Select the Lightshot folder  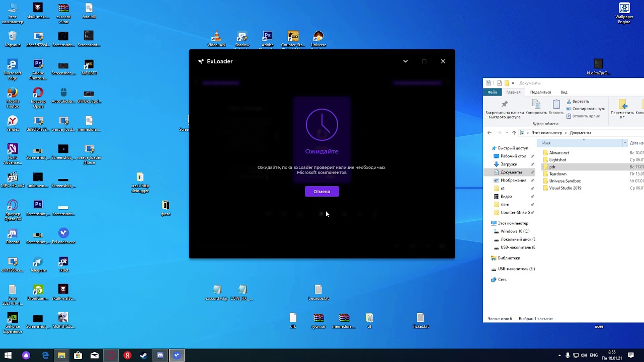click(554, 160)
